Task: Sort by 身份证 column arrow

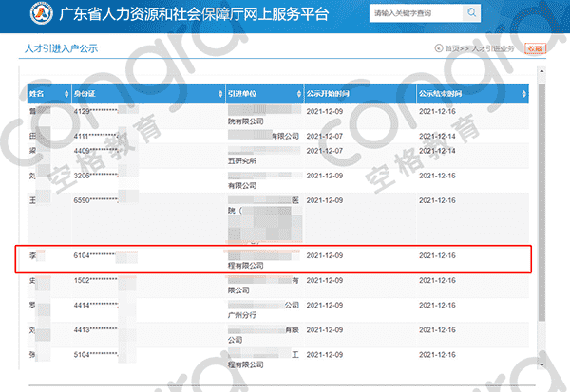Action: point(220,94)
